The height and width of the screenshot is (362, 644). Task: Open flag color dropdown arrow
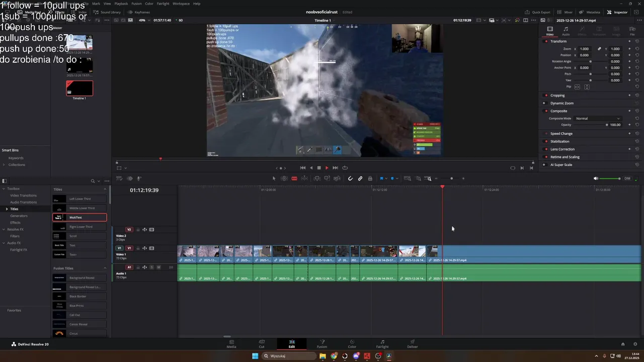[386, 178]
